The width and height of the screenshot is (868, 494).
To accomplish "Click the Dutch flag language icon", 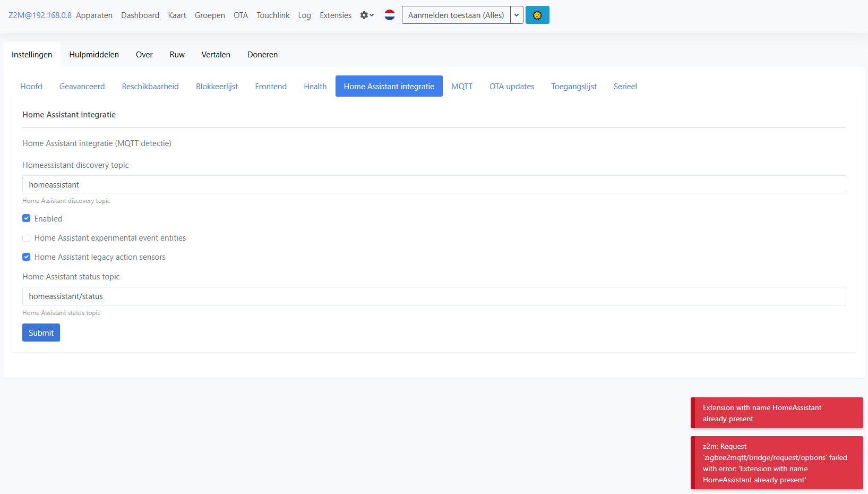I will point(390,15).
